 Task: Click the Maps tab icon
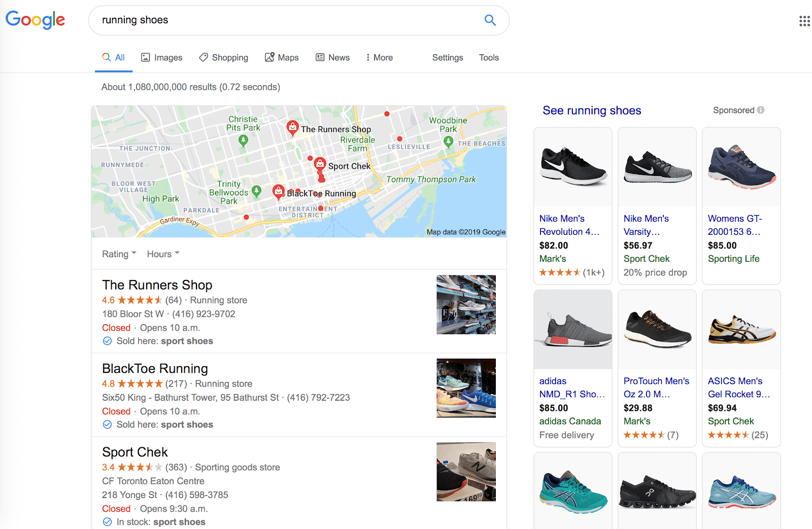(269, 57)
